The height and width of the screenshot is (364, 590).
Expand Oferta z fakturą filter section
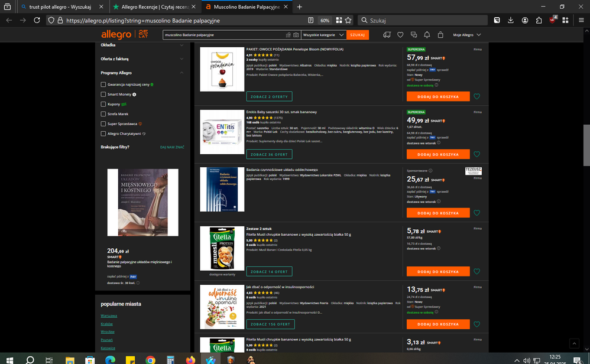pyautogui.click(x=142, y=59)
